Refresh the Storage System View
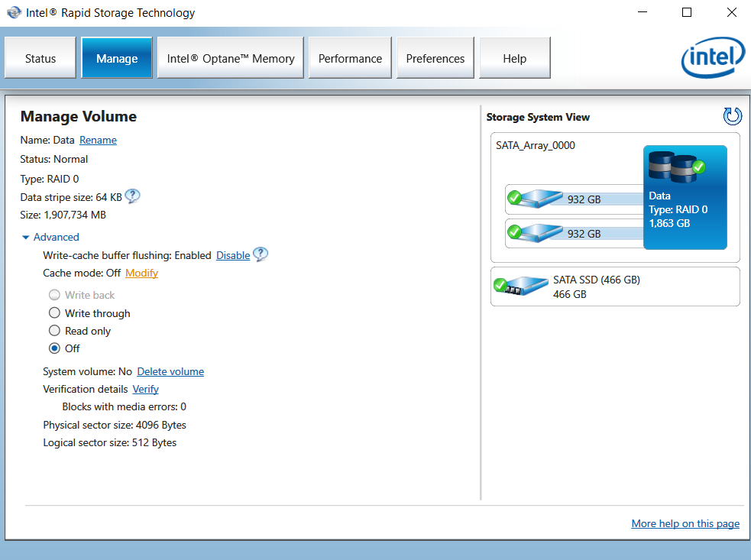Screen dimensions: 751x560 click(733, 116)
